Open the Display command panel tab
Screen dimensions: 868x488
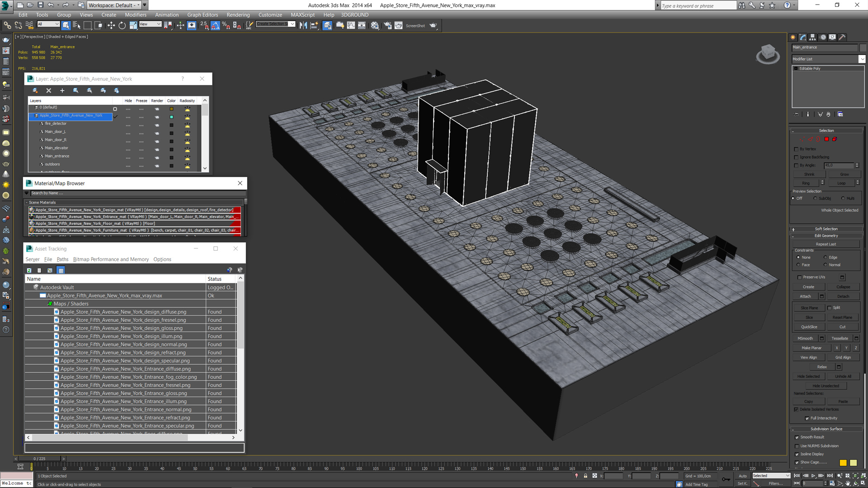(832, 38)
